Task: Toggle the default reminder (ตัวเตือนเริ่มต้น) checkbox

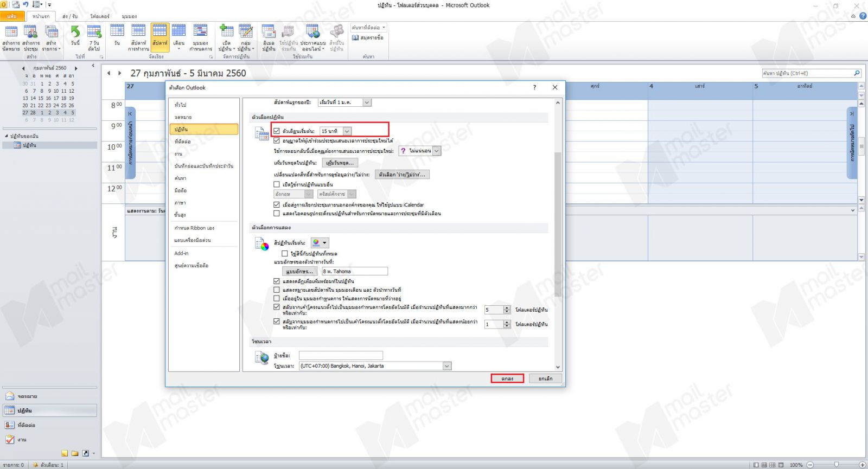Action: [x=277, y=131]
